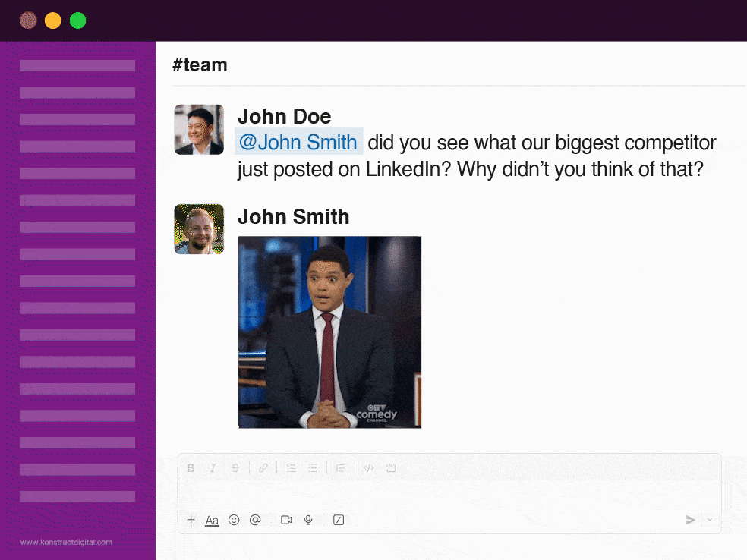This screenshot has height=560, width=747.
Task: Start an ordered list in the composer
Action: (x=291, y=468)
